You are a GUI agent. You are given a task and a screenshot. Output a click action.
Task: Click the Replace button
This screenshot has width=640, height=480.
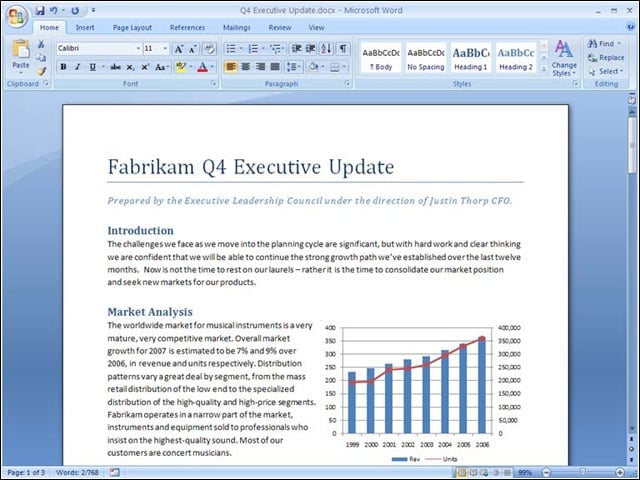click(606, 58)
